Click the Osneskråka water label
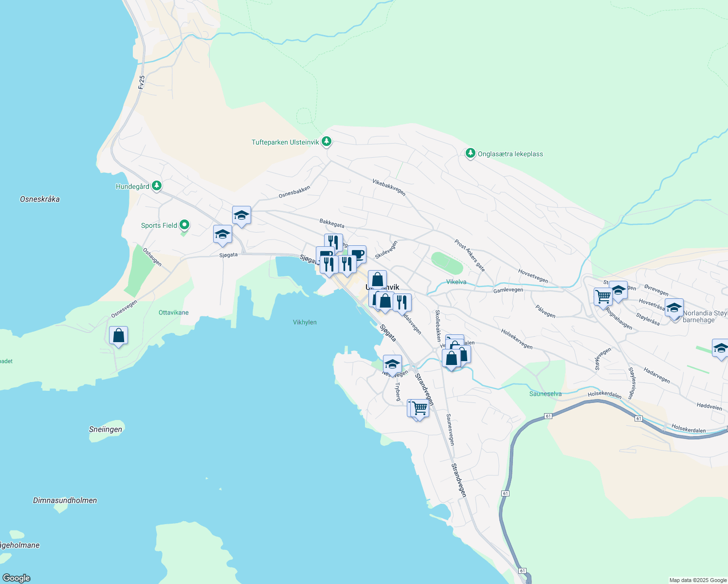The height and width of the screenshot is (584, 728). click(x=40, y=199)
